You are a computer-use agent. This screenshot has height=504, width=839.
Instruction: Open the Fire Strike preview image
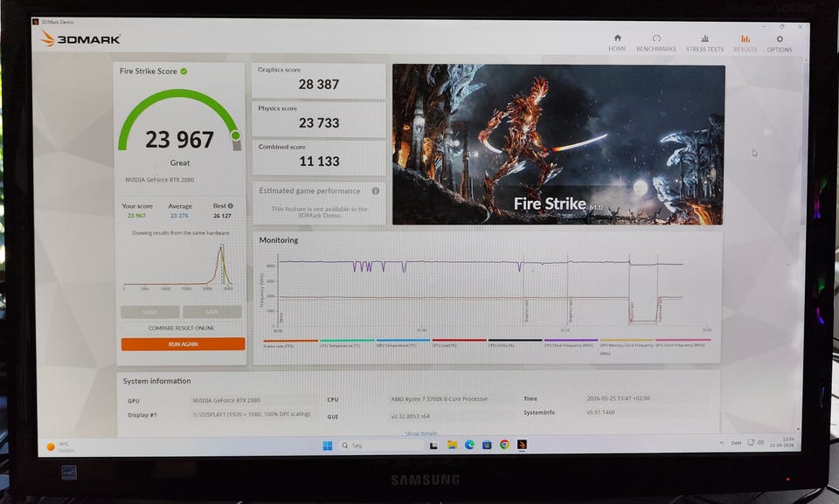[558, 144]
